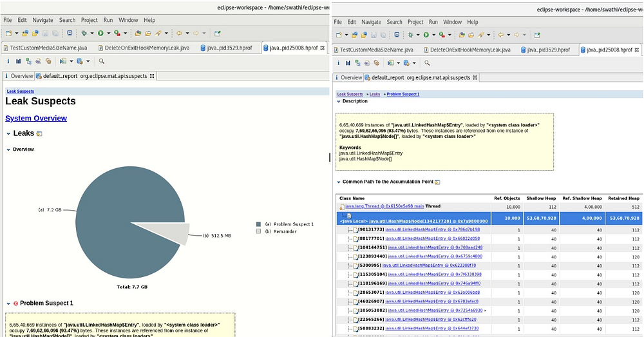The width and height of the screenshot is (644, 337).
Task: Switch to DeleteOnExitHookMemoryLeak.java tab in Problem Suspect 1 details window
Action: point(466,50)
